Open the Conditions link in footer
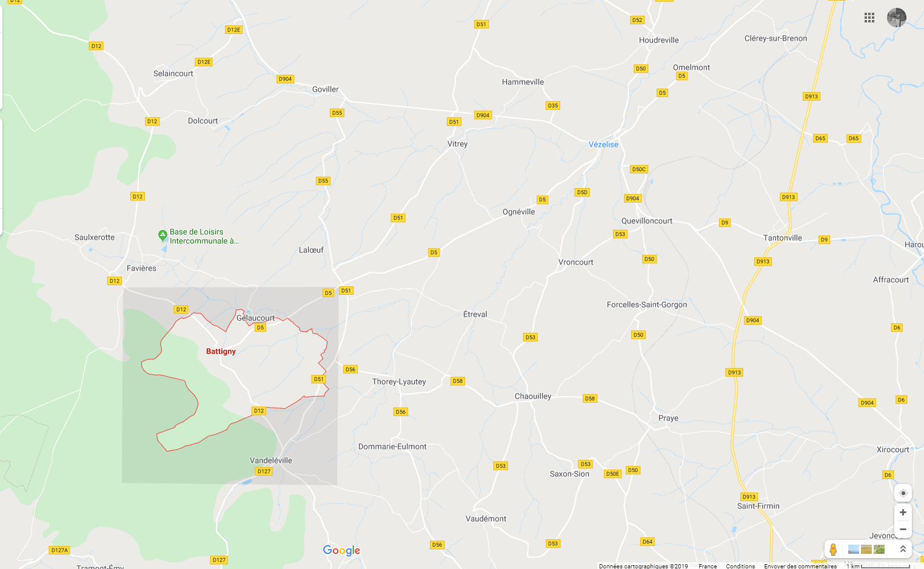This screenshot has width=924, height=569. point(740,566)
